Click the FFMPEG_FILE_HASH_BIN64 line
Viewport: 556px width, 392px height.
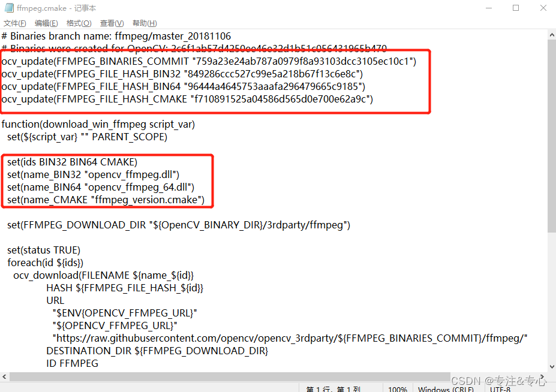click(184, 86)
